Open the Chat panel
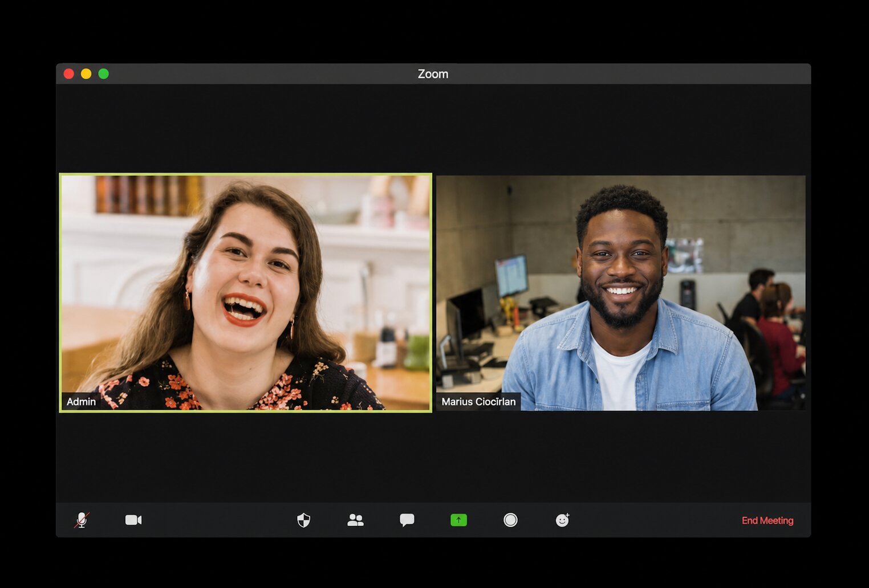869x588 pixels. click(x=407, y=520)
